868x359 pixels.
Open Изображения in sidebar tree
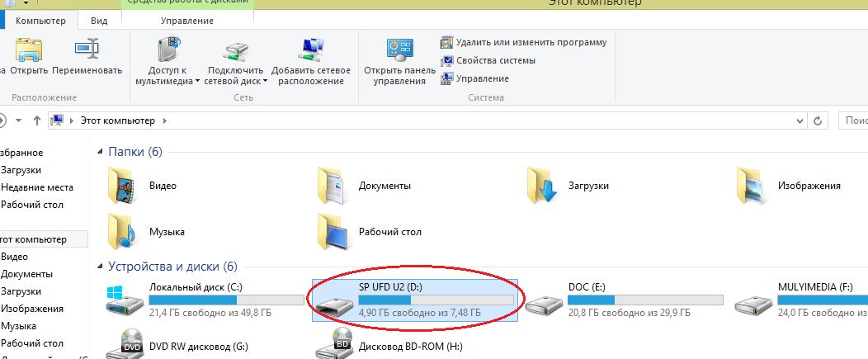[x=32, y=309]
